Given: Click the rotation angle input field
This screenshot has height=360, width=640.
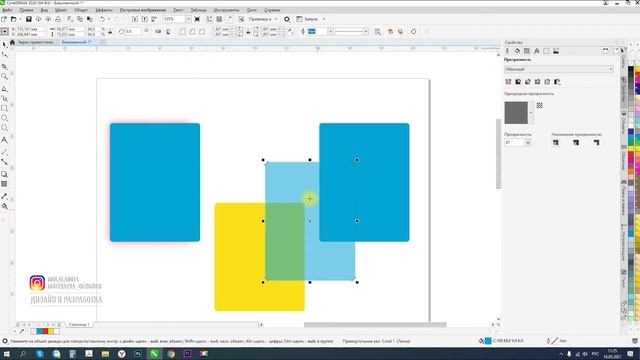Looking at the screenshot, I should click(133, 31).
